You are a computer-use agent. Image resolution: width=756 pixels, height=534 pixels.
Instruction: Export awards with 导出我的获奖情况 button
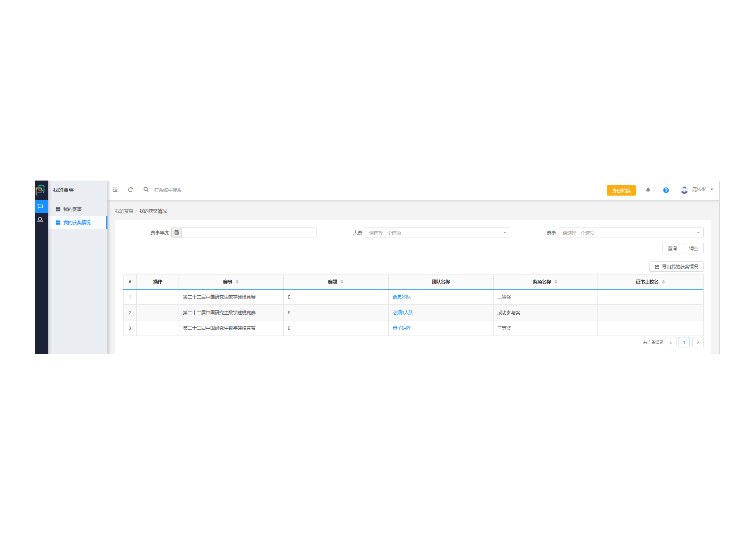676,266
